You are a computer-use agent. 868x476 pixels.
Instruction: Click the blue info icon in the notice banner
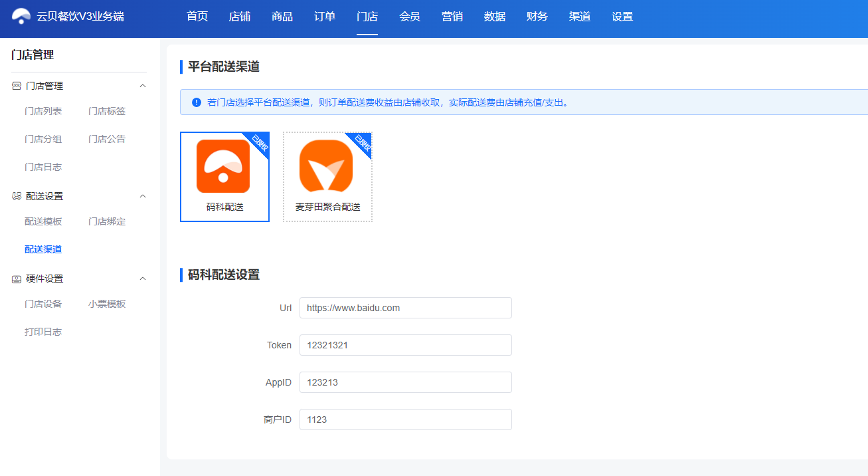point(197,102)
